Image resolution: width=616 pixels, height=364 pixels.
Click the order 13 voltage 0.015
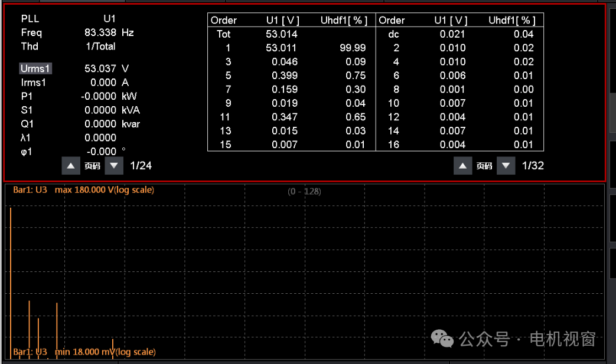coord(285,130)
